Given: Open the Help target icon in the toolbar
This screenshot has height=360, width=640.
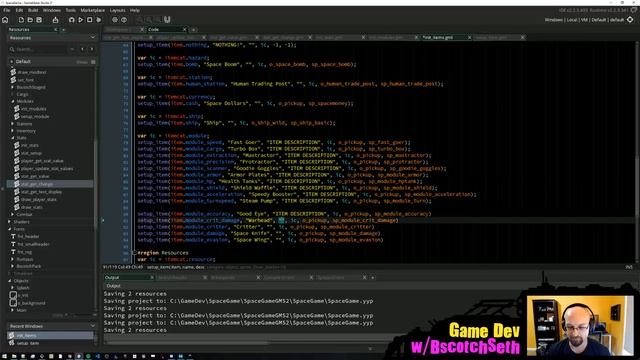Looking at the screenshot, I should pyautogui.click(x=124, y=20).
